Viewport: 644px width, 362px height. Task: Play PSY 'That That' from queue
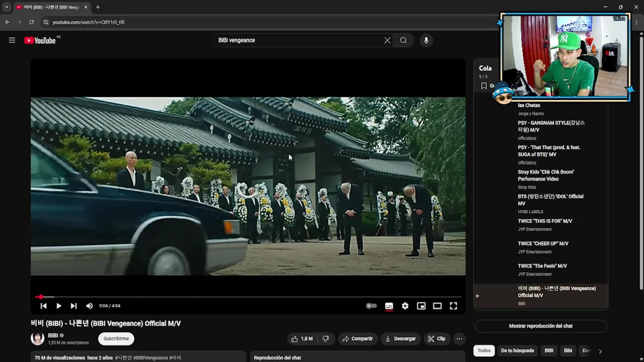[541, 154]
